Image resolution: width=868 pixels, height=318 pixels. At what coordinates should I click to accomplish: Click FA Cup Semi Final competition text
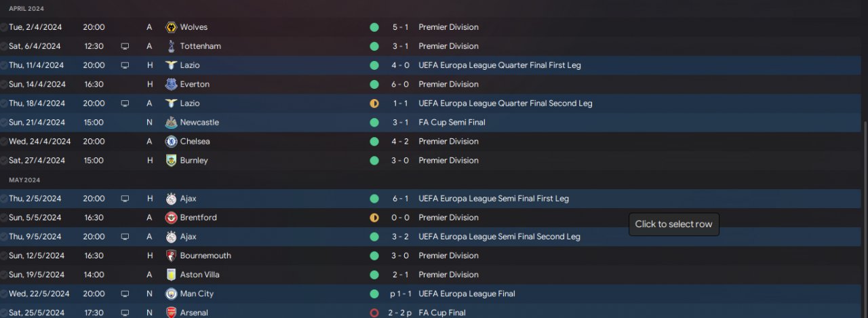[452, 123]
